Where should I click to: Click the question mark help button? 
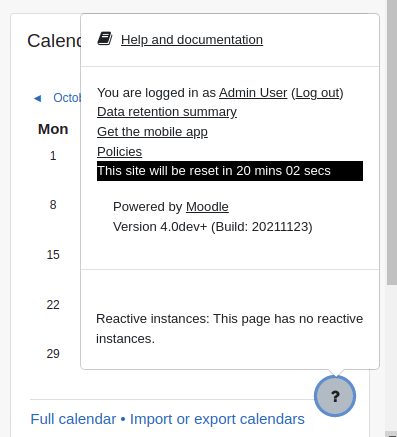click(335, 396)
